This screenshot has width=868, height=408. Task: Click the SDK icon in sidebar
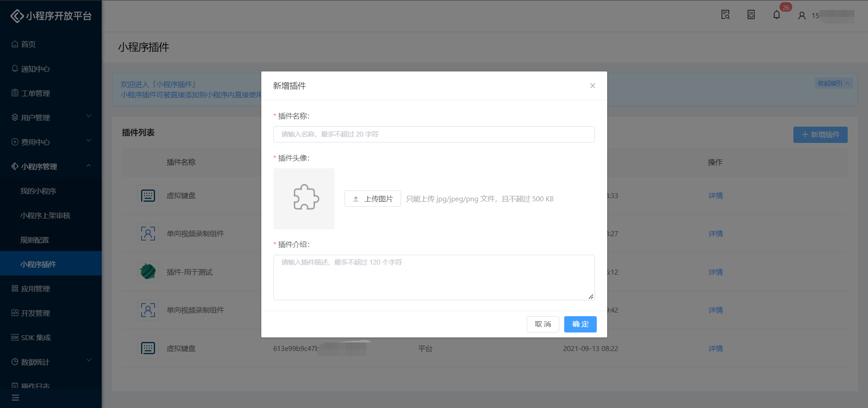(15, 337)
